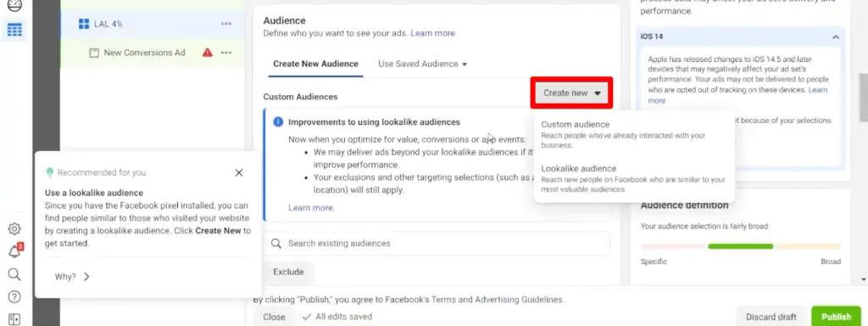The image size is (868, 326).
Task: Click the lightbulb Recommended icon
Action: (50, 173)
